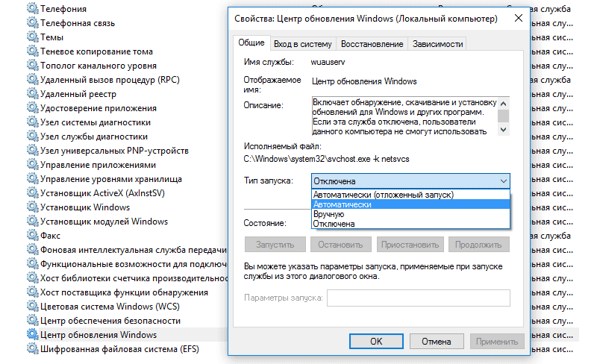594x364 pixels.
Task: Click icon of Шифрованная файловая система (EFS)
Action: (33, 349)
